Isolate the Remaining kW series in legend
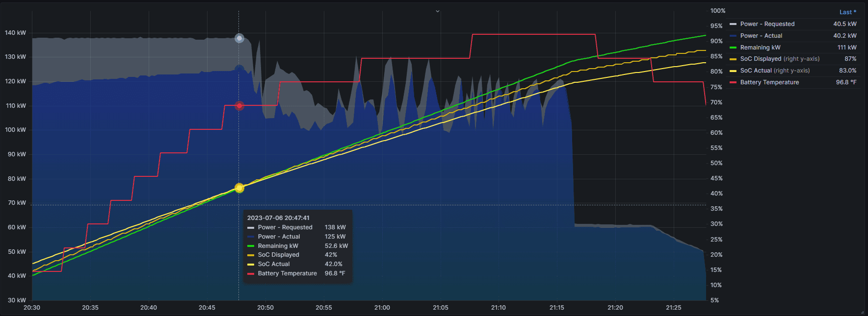This screenshot has height=316, width=868. [760, 48]
